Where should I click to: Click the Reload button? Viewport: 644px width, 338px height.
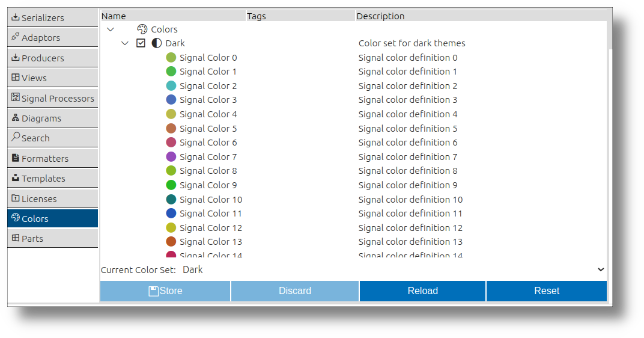point(423,291)
